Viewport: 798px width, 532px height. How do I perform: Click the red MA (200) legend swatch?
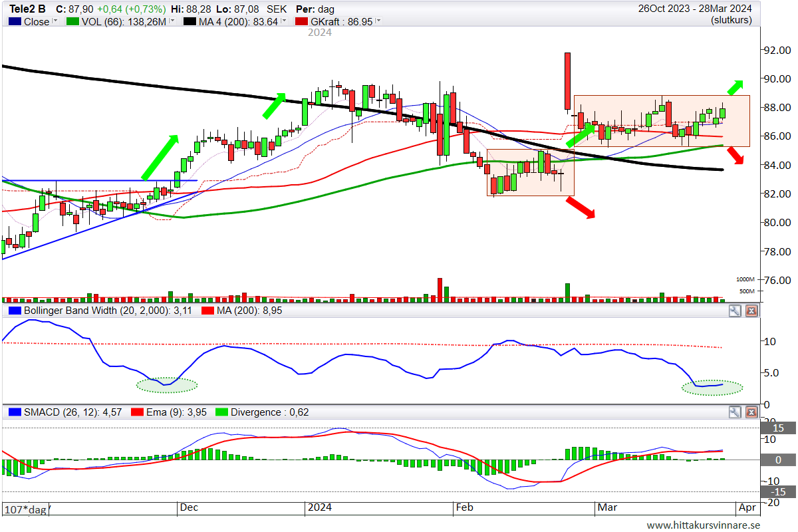208,311
